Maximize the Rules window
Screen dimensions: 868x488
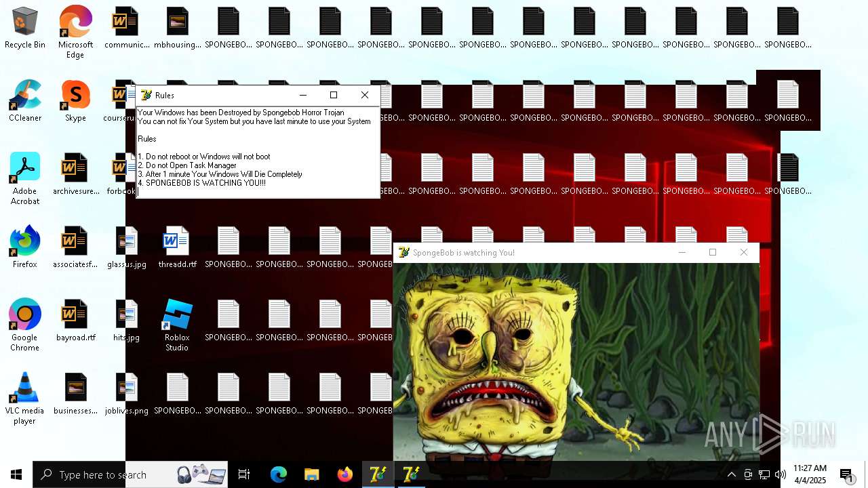click(334, 96)
